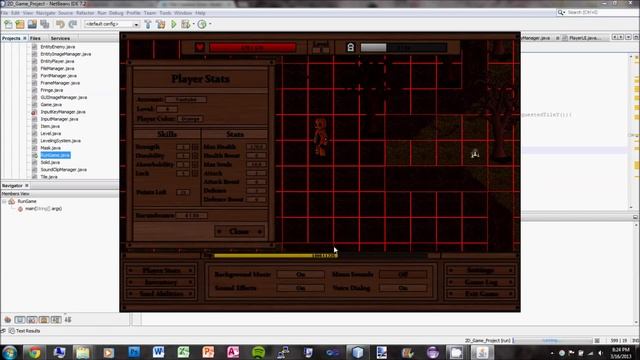Image resolution: width=640 pixels, height=360 pixels.
Task: Click the Redo toolbar icon
Action: point(73,24)
